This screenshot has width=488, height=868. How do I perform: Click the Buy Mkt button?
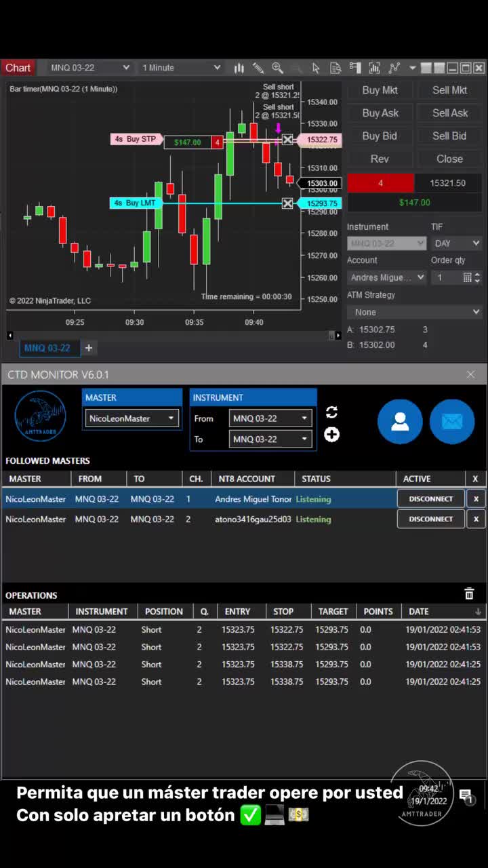pyautogui.click(x=380, y=90)
